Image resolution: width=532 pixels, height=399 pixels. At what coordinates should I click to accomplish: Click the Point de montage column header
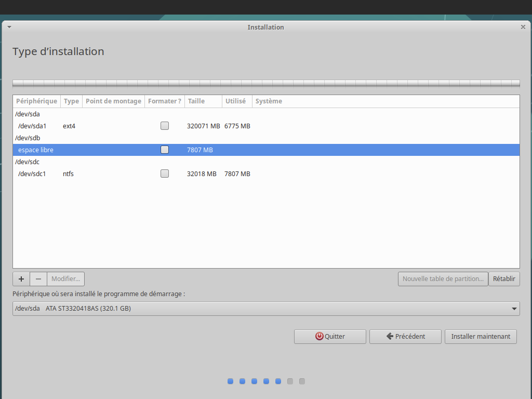(x=113, y=101)
